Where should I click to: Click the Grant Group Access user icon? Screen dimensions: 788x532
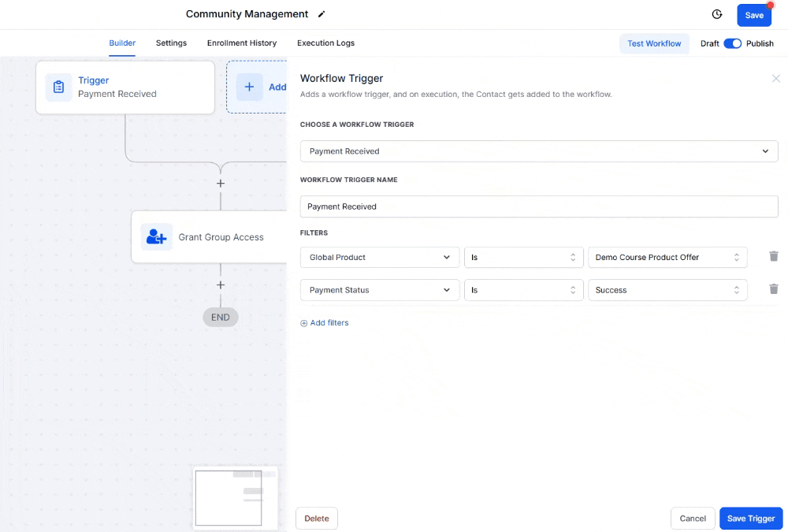(x=156, y=236)
